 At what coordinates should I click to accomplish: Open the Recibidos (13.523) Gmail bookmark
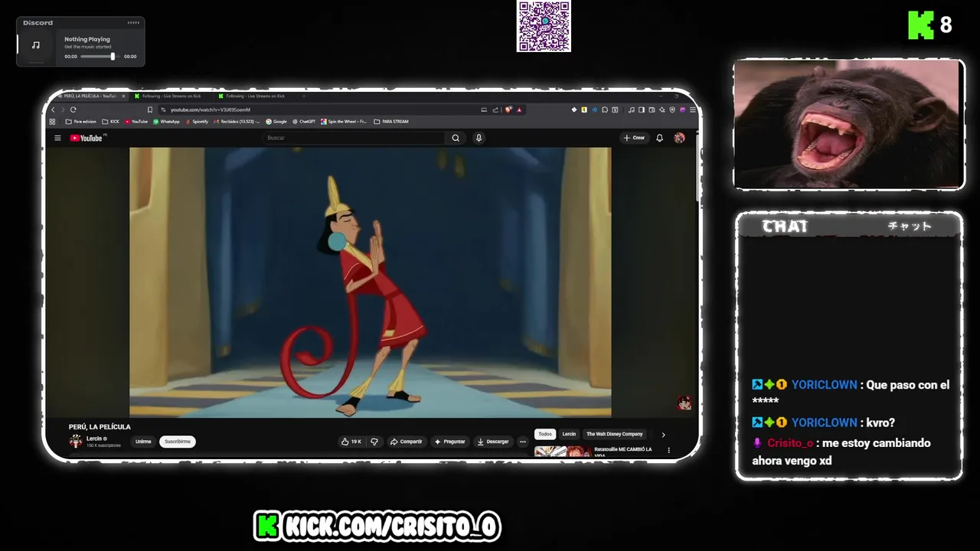coord(237,122)
